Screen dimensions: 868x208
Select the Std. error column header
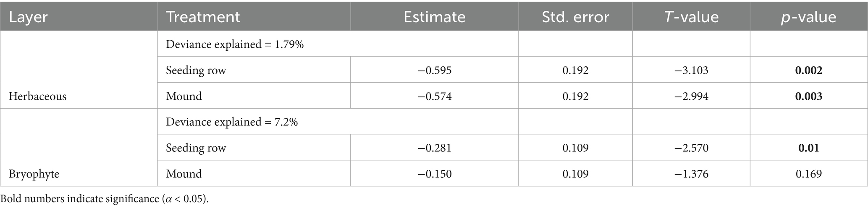click(x=575, y=17)
